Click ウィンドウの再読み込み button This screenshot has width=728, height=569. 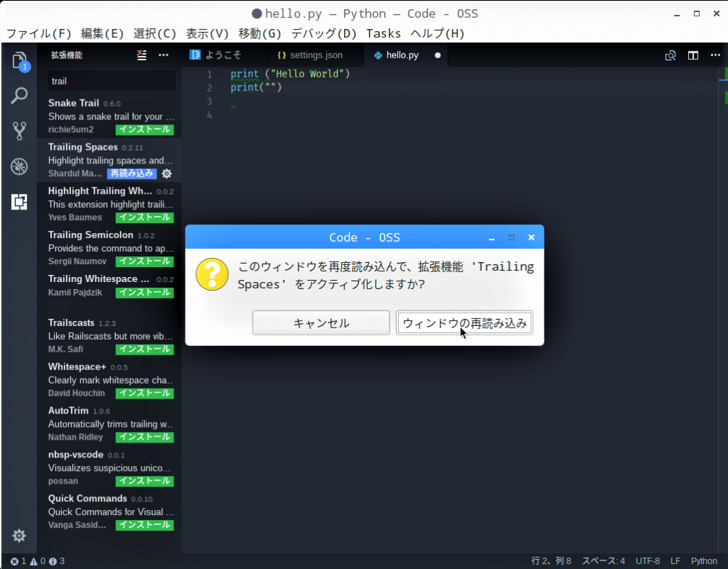[x=464, y=323]
